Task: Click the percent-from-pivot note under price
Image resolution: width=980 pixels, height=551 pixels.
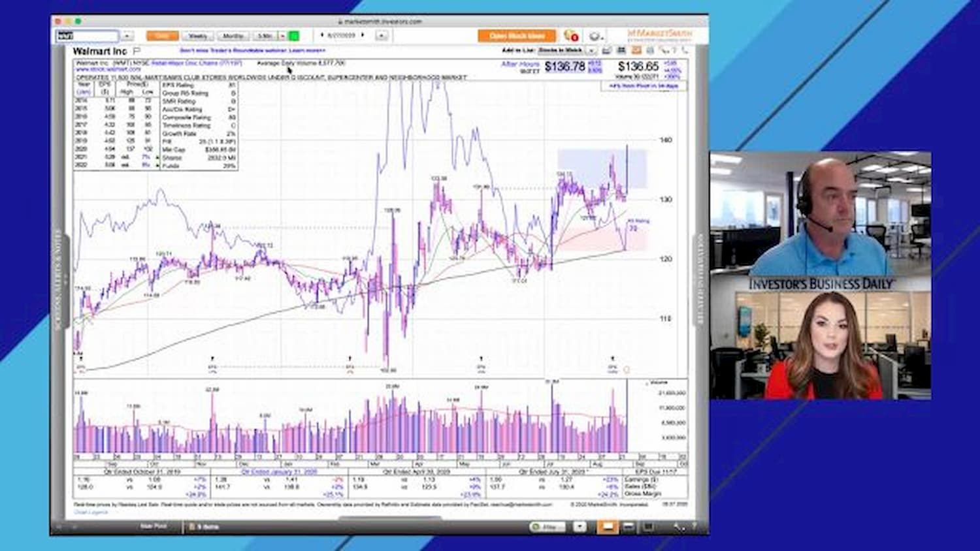Action: click(644, 86)
